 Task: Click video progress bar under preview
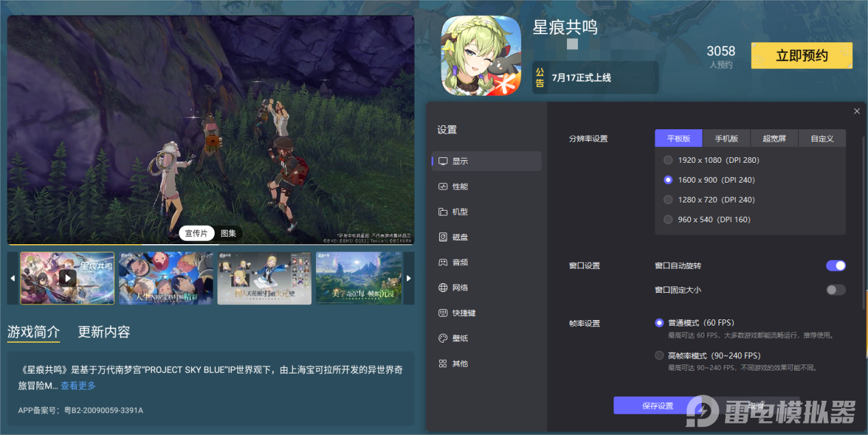click(x=211, y=244)
